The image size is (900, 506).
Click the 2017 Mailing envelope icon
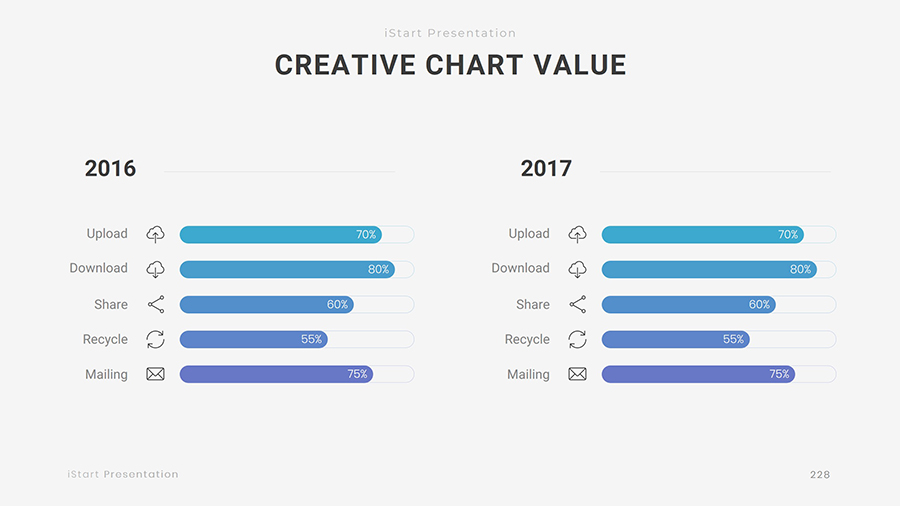point(577,374)
